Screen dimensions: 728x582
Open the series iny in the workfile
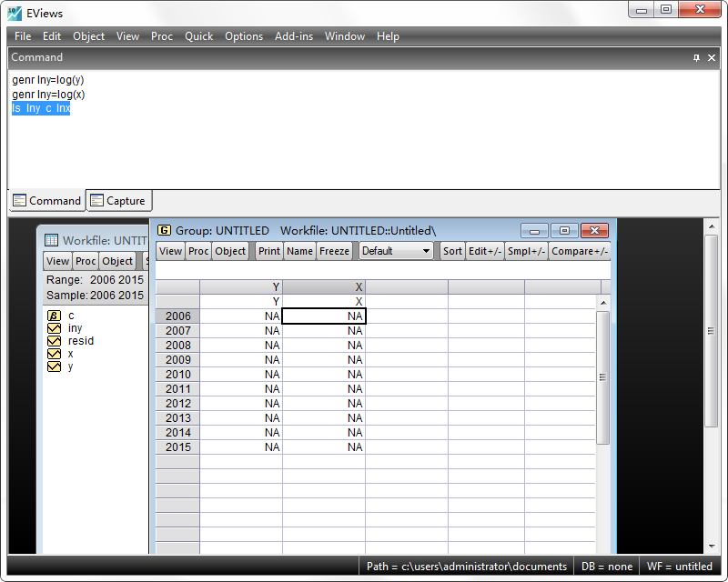pos(70,327)
